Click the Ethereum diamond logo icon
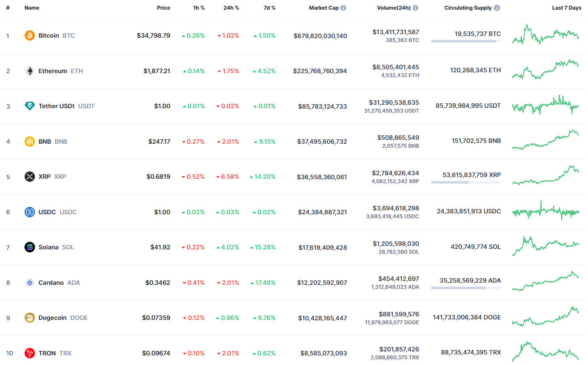The image size is (588, 365). 30,71
